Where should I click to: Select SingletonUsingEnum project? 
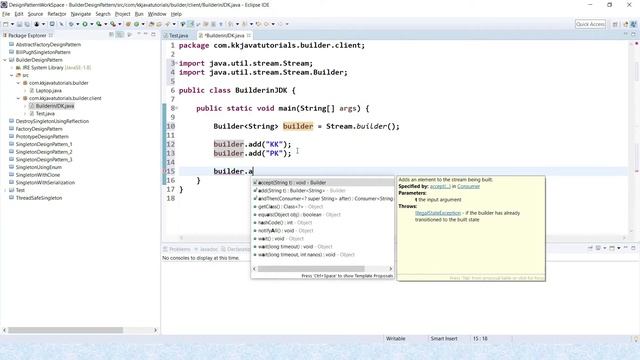tap(38, 167)
